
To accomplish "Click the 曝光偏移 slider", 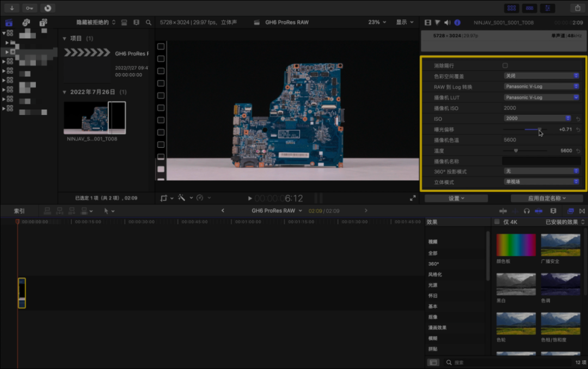I will pyautogui.click(x=525, y=130).
